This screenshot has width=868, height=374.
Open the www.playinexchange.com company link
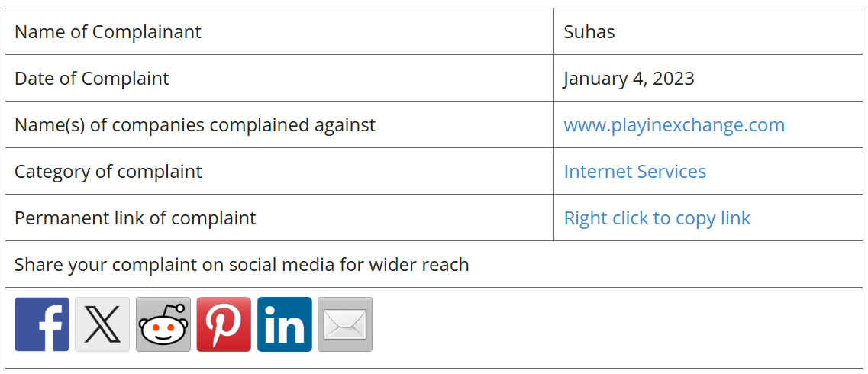click(x=674, y=125)
